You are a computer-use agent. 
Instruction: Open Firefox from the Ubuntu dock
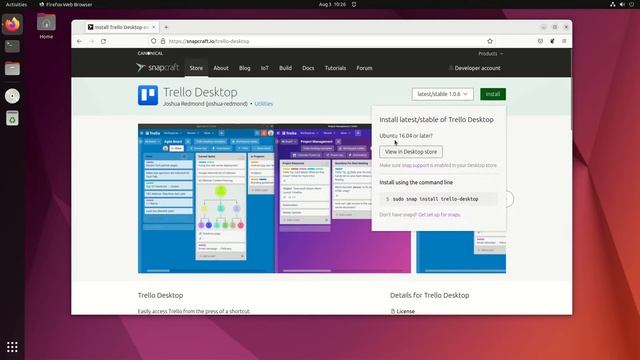(12, 24)
